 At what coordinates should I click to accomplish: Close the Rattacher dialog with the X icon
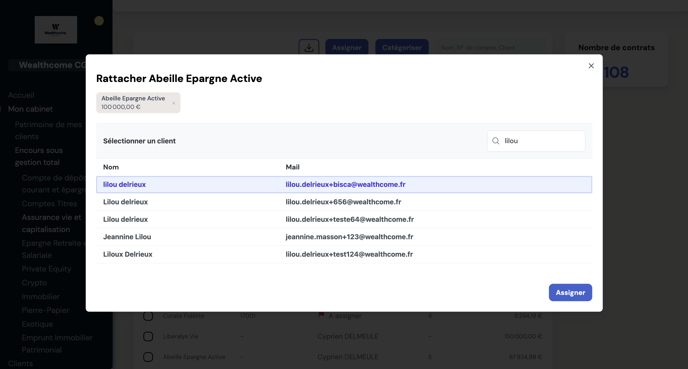coord(591,66)
